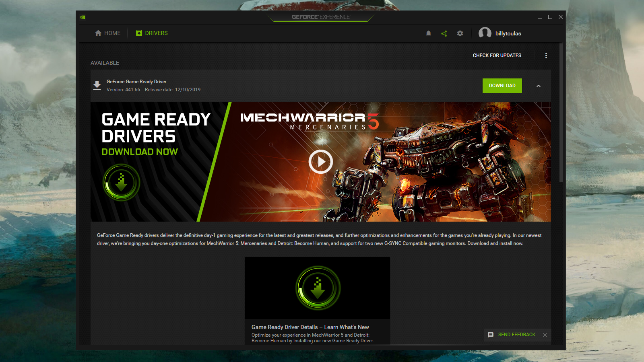Click the AVAILABLE section label
This screenshot has height=362, width=644.
pyautogui.click(x=105, y=63)
